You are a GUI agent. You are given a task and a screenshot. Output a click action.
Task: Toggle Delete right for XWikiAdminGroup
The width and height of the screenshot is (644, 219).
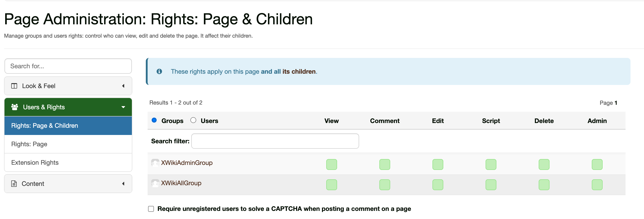point(544,164)
